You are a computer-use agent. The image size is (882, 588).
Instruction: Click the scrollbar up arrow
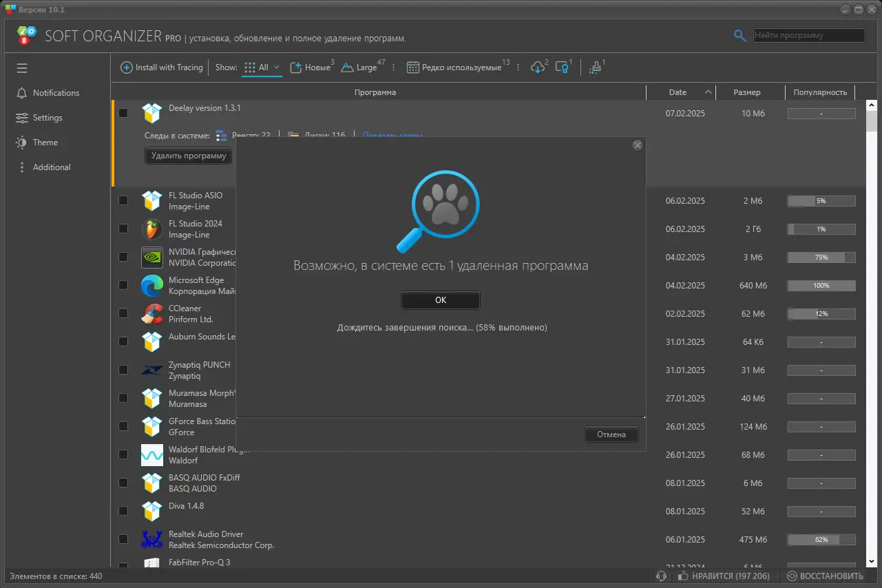[871, 105]
